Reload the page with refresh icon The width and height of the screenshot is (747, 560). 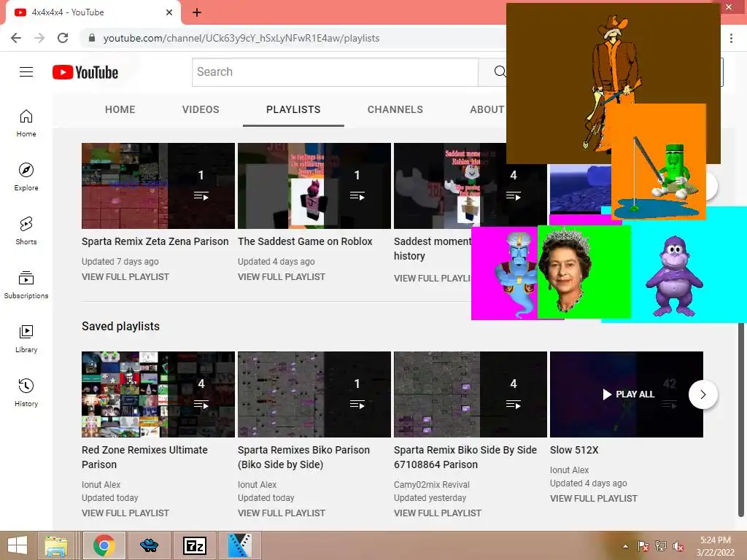(63, 38)
